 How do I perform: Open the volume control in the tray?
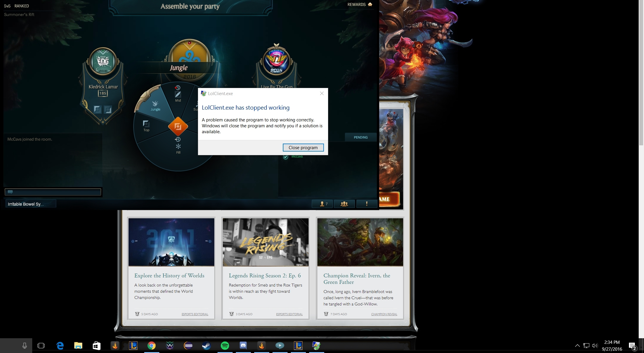pyautogui.click(x=595, y=345)
